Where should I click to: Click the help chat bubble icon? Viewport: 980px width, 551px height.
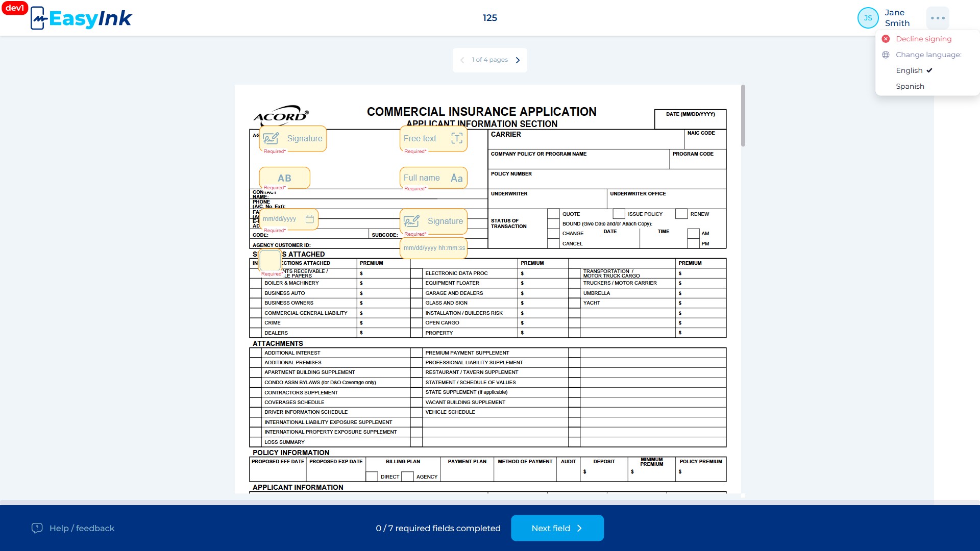coord(37,528)
